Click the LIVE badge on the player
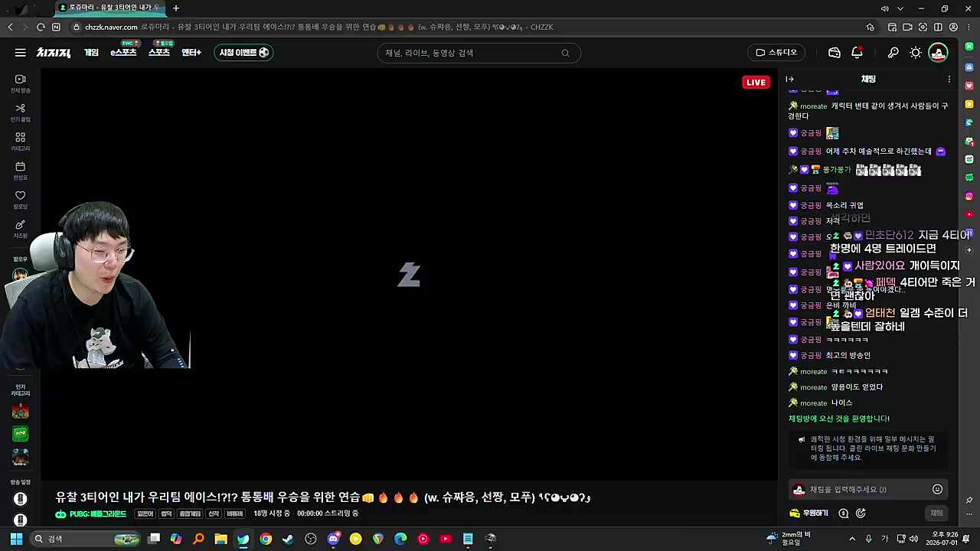The image size is (980, 551). (756, 83)
